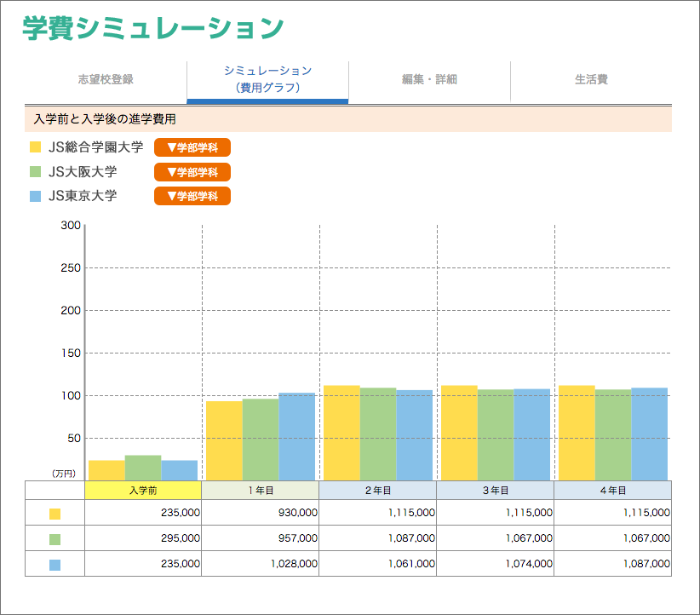Click the 295,000 table cell
700x615 pixels.
pos(143,537)
